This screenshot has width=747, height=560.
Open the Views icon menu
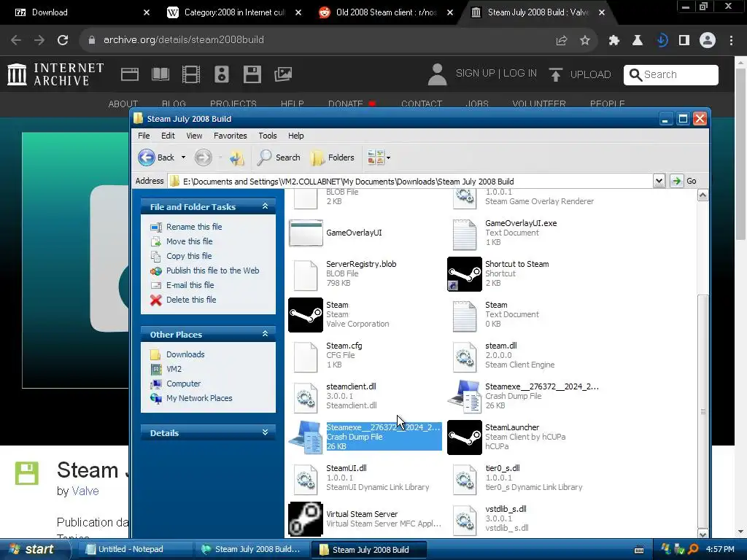[x=376, y=157]
